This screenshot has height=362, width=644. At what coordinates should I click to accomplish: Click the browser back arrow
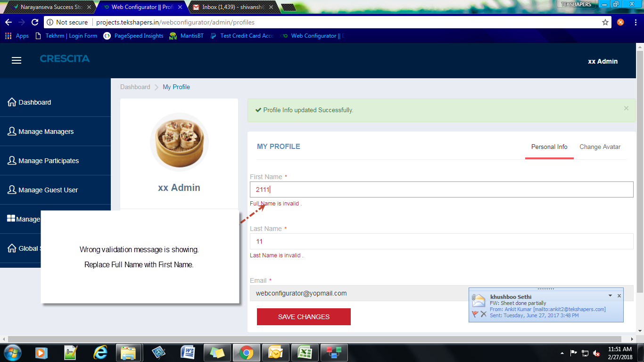8,22
